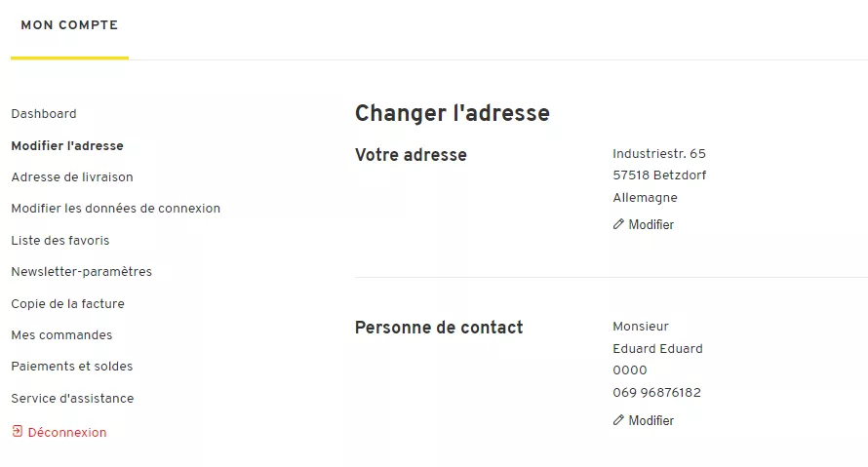
Task: Open Newsletter-paramètres settings
Action: [82, 272]
